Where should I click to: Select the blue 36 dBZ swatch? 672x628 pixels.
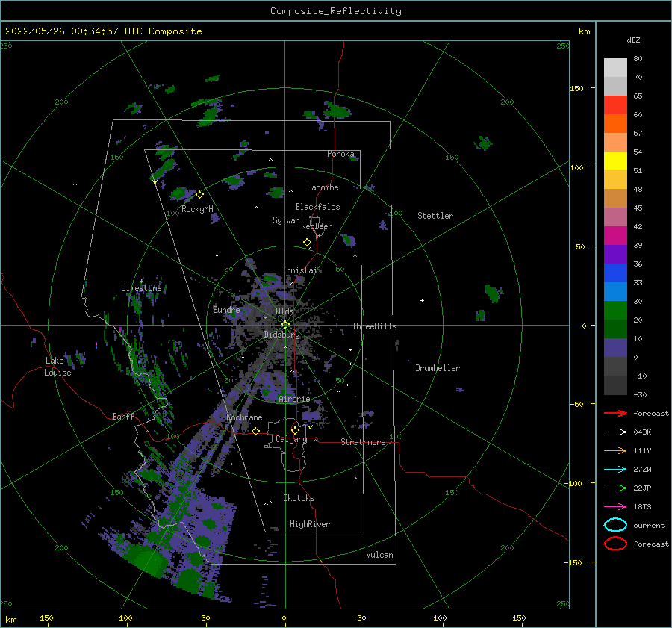[615, 273]
